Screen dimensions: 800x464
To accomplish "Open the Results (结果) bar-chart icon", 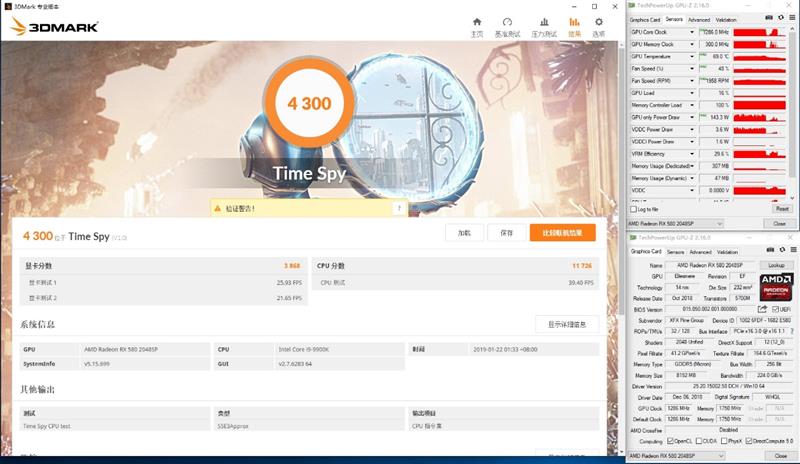I will (574, 22).
